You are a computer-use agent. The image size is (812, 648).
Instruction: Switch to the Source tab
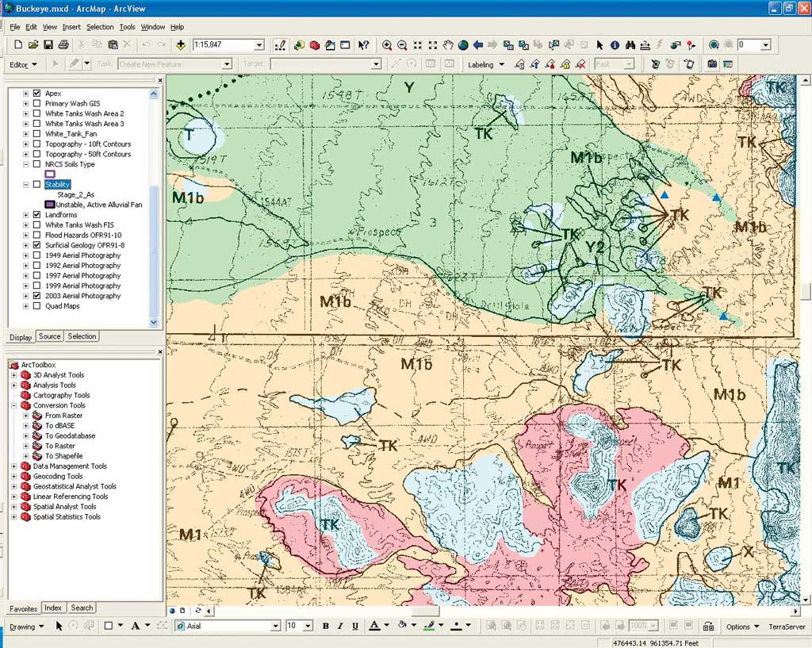click(49, 336)
